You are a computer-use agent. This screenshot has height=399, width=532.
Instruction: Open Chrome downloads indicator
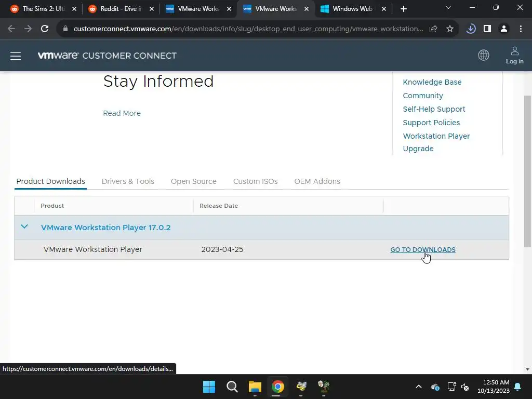pyautogui.click(x=471, y=29)
